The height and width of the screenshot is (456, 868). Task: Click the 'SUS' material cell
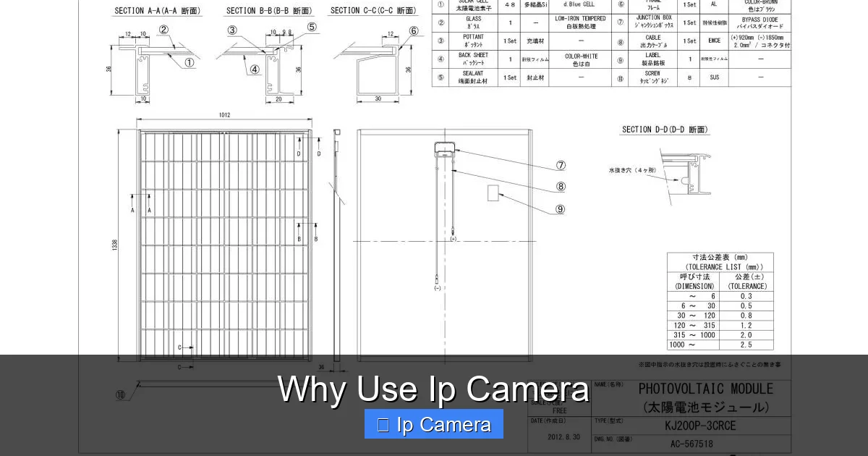(714, 77)
